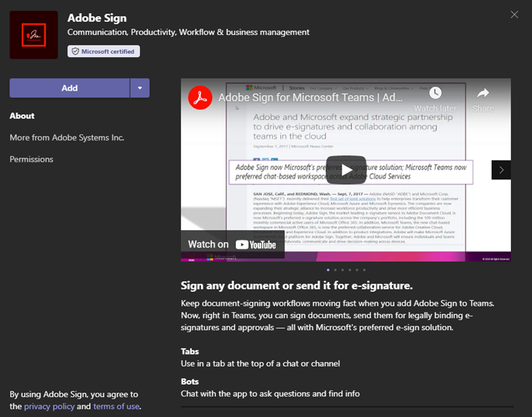Select the fourth carousel dot
Viewport: 532px width, 417px height.
point(350,270)
